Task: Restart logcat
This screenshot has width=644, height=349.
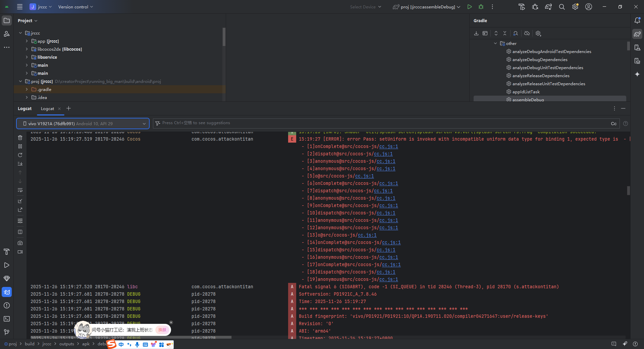Action: tap(20, 155)
